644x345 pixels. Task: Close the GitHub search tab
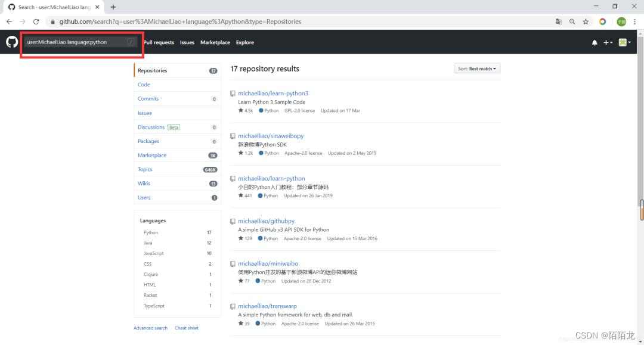[x=97, y=7]
